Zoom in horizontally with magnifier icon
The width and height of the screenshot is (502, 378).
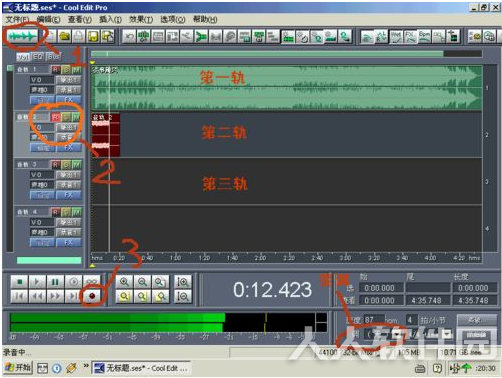tap(124, 282)
